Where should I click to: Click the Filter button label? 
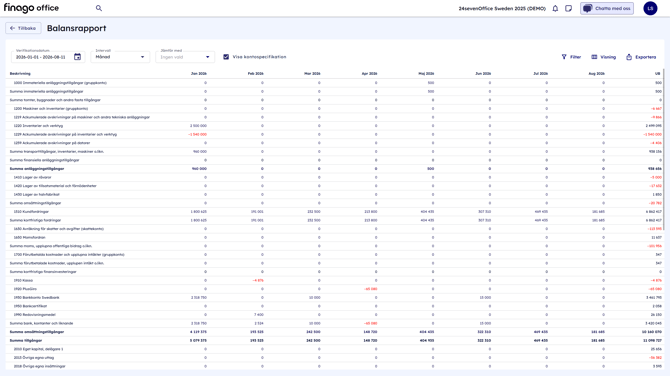[575, 57]
